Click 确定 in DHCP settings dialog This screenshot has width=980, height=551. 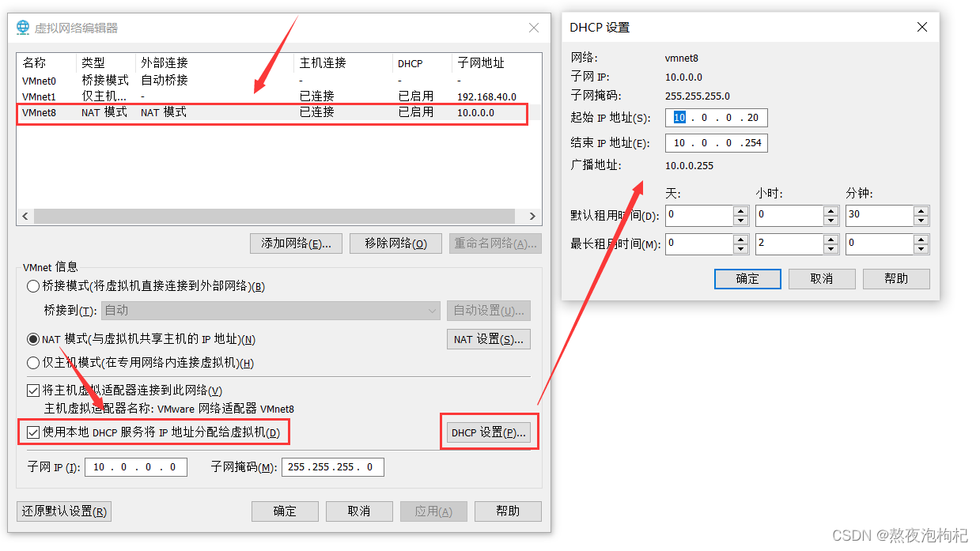pos(747,278)
